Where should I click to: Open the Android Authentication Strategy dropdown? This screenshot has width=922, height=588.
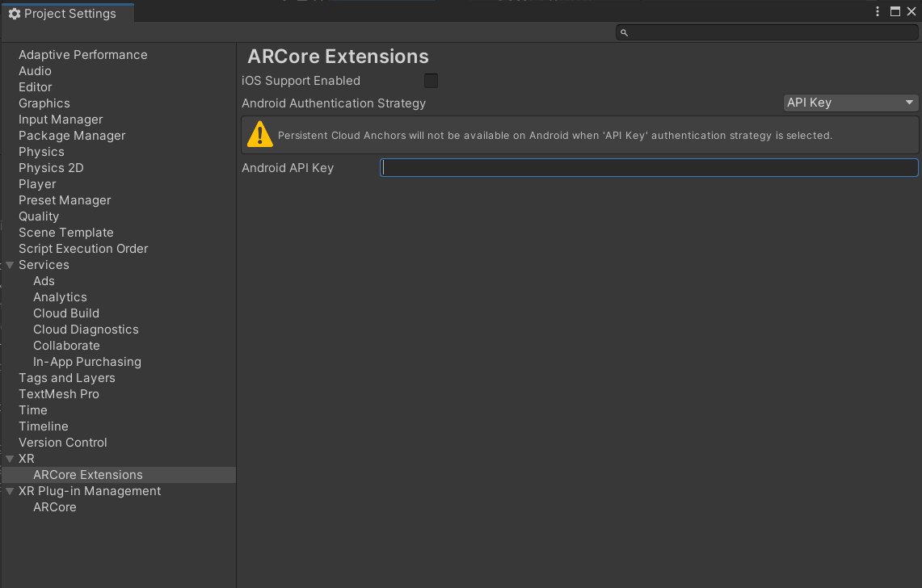tap(851, 103)
